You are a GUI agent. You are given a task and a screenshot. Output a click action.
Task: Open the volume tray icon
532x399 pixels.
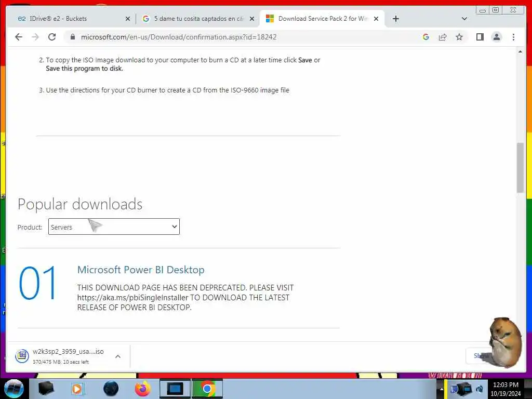tap(480, 389)
